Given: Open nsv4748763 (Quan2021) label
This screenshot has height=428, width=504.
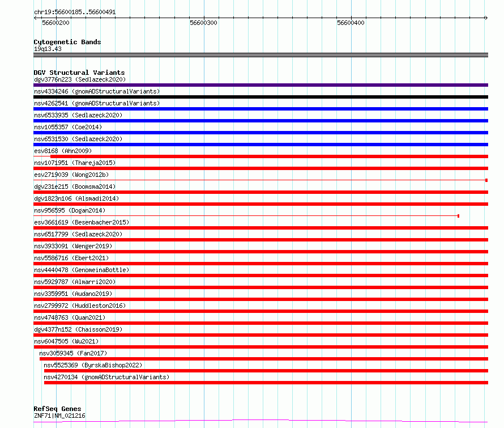Looking at the screenshot, I should (70, 317).
